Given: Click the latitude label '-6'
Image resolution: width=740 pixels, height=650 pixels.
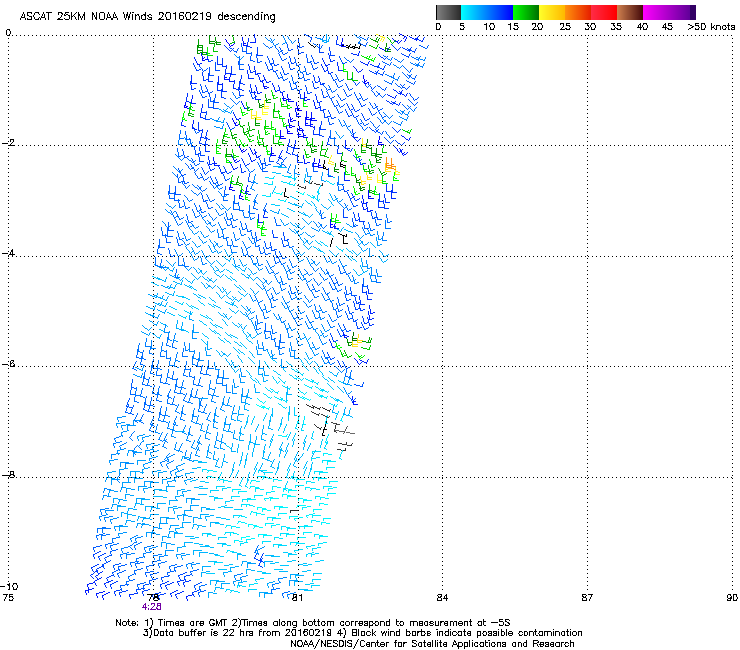Looking at the screenshot, I should point(8,364).
